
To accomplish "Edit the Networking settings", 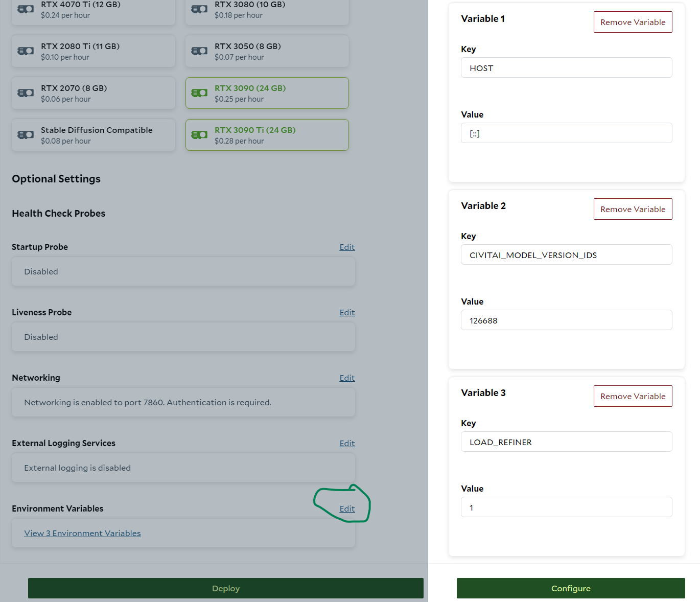I will coord(347,378).
